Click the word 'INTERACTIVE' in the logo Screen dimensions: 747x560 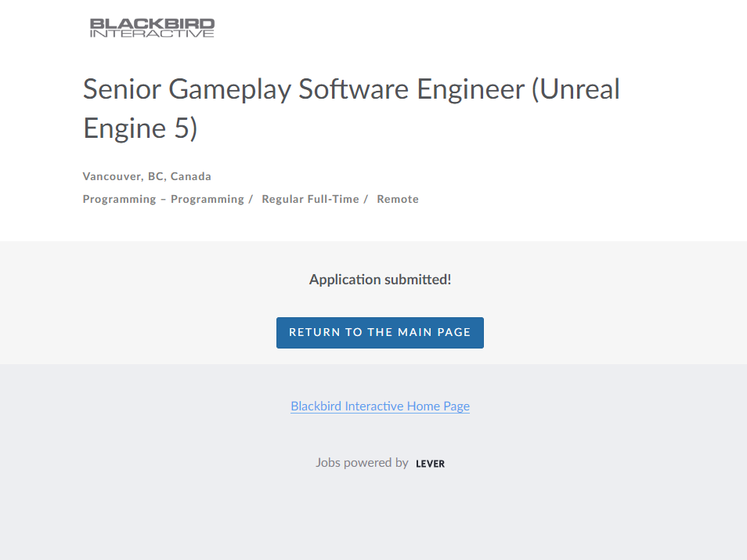click(152, 34)
